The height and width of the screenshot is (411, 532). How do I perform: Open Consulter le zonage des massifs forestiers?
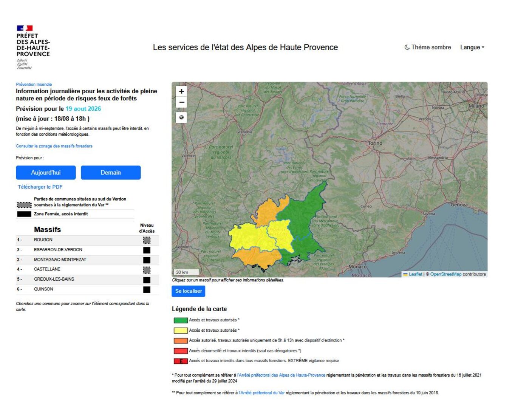(54, 146)
